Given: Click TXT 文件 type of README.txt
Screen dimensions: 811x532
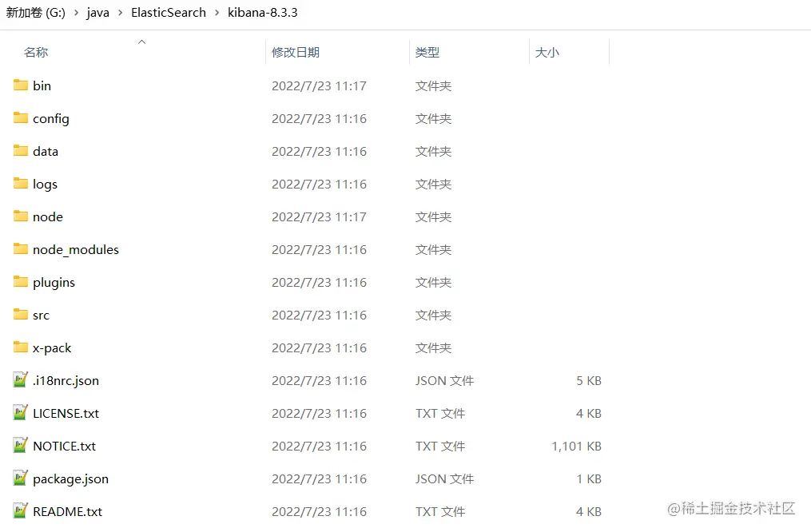Looking at the screenshot, I should coord(440,512).
